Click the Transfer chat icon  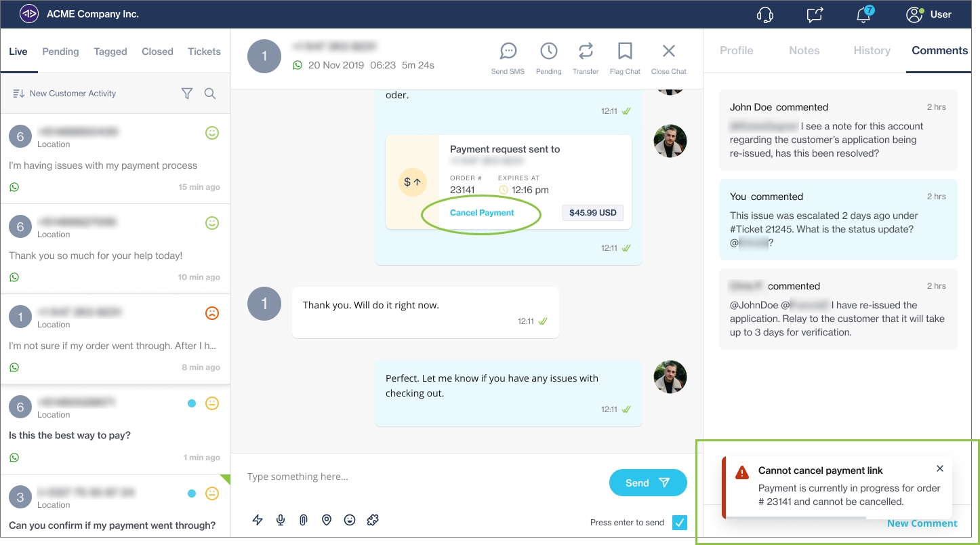[x=586, y=52]
